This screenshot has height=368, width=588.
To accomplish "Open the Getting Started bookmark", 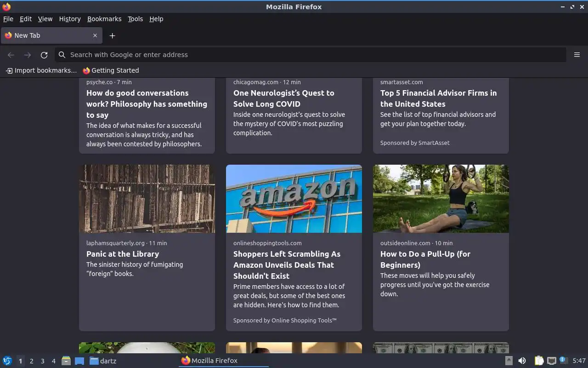I will coord(111,70).
